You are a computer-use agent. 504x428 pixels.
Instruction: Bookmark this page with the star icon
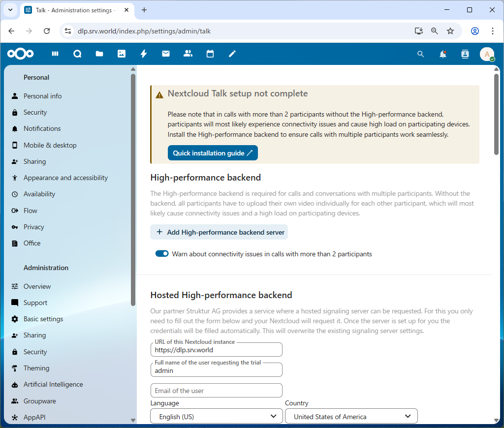[450, 31]
